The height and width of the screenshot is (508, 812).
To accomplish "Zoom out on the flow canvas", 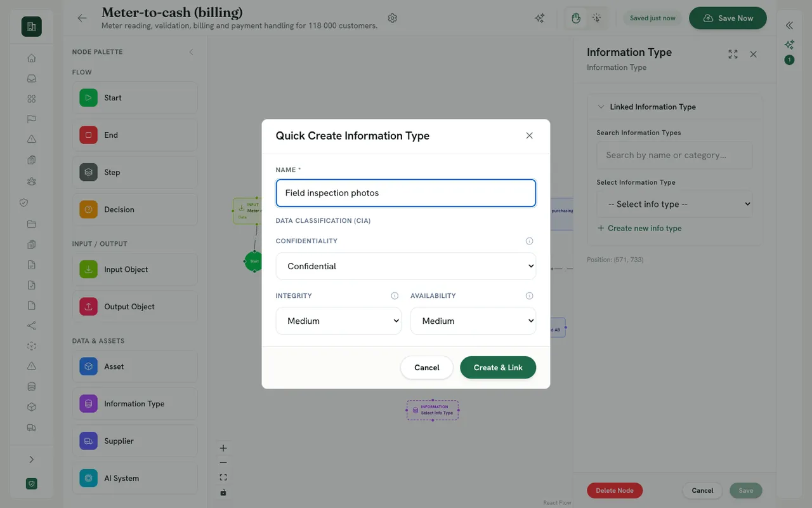I will [223, 463].
